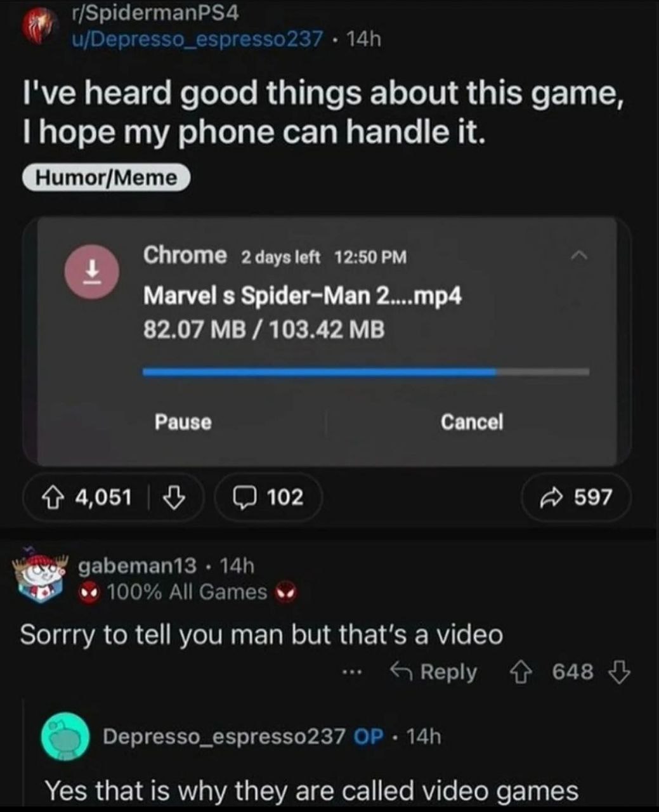Click the blue download progress bar

[x=366, y=372]
